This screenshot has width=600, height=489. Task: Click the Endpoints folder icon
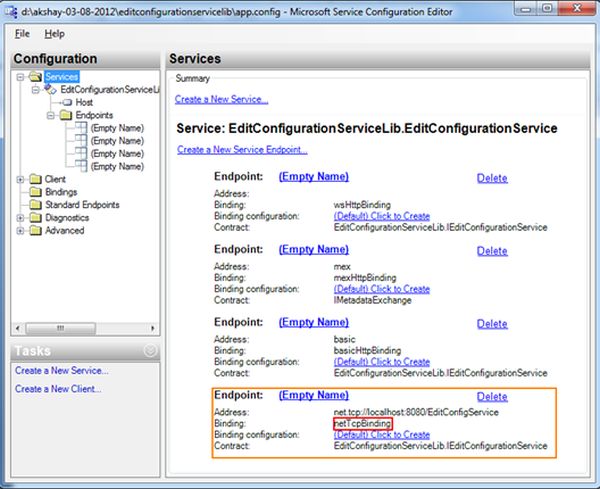coord(66,115)
